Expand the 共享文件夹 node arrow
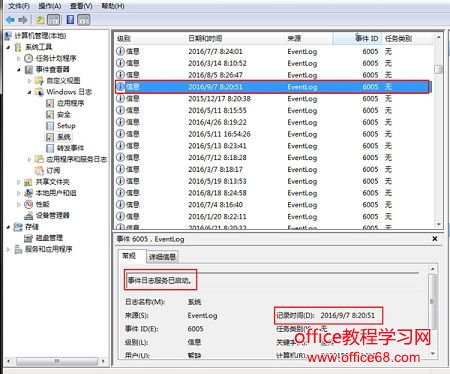This screenshot has width=450, height=374. [x=19, y=182]
